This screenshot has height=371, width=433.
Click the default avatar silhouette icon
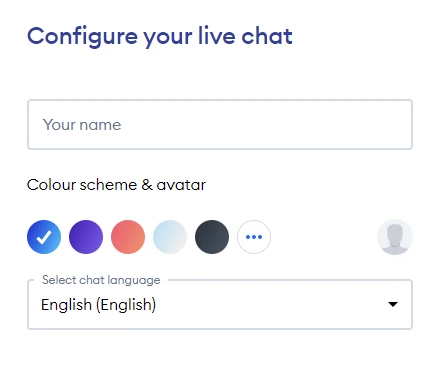(x=395, y=237)
